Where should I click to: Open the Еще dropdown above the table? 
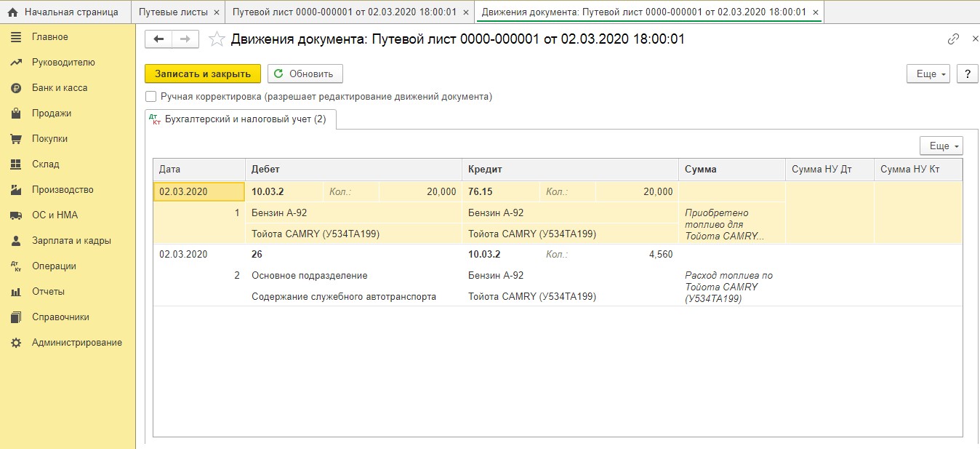[941, 146]
